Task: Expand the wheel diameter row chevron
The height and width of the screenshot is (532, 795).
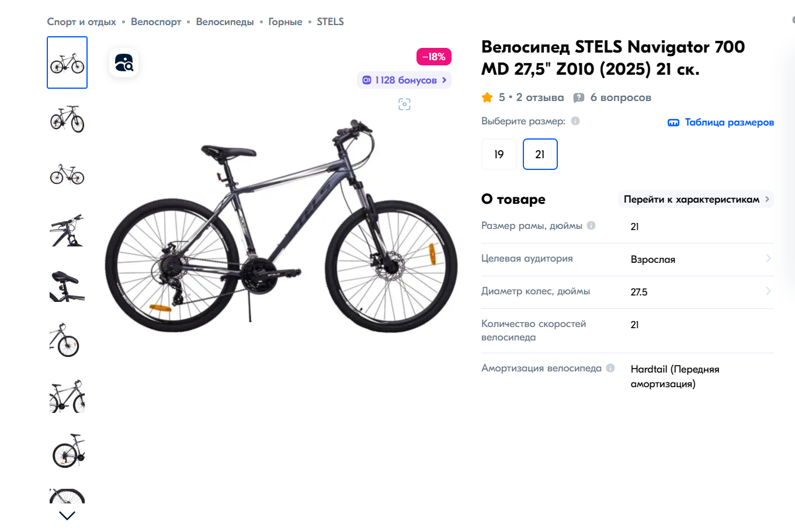Action: [768, 291]
